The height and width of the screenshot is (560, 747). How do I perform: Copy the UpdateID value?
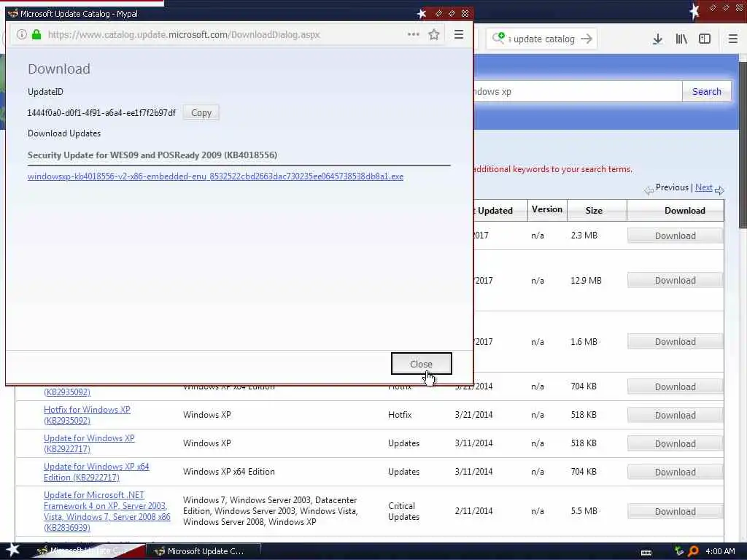click(x=201, y=113)
